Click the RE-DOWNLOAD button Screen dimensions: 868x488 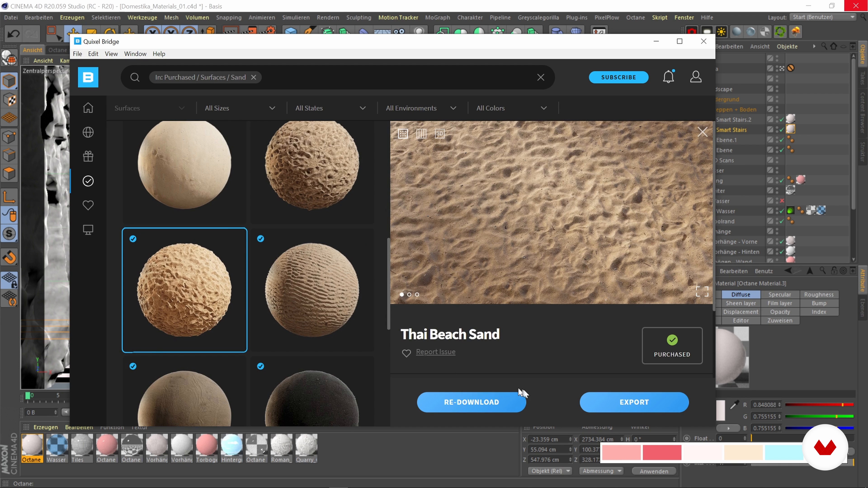coord(471,402)
